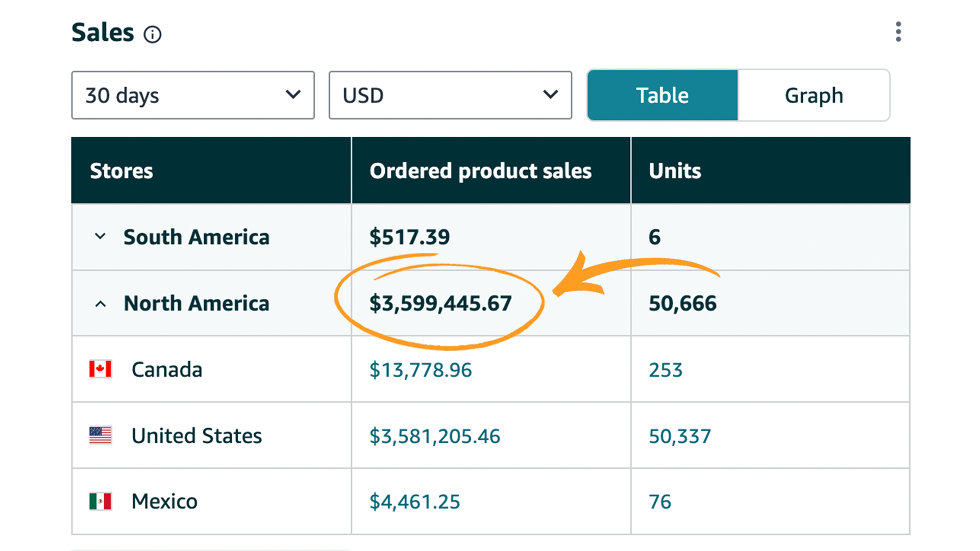Click the Mexico sales amount $4,461.25

click(414, 501)
